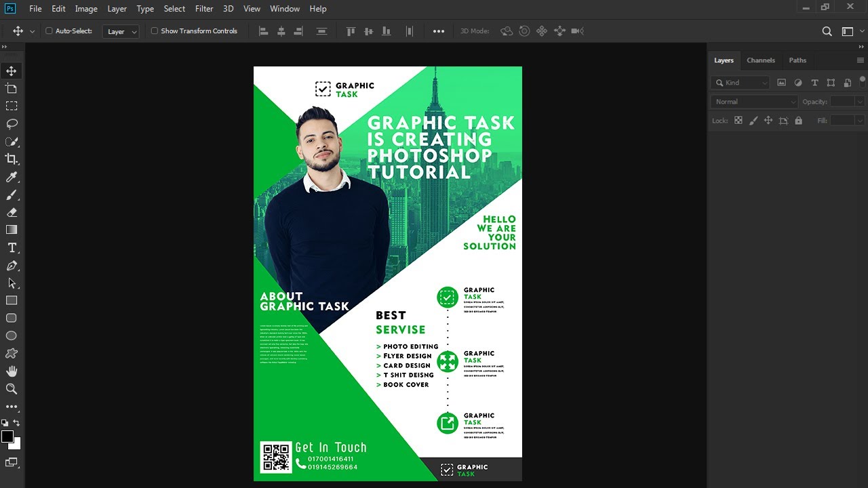The width and height of the screenshot is (868, 488).
Task: Click the lock all padlock icon
Action: (x=798, y=121)
